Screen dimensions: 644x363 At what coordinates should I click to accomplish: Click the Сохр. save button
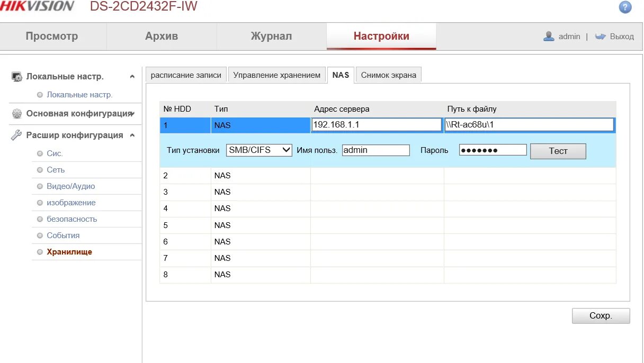pos(601,316)
